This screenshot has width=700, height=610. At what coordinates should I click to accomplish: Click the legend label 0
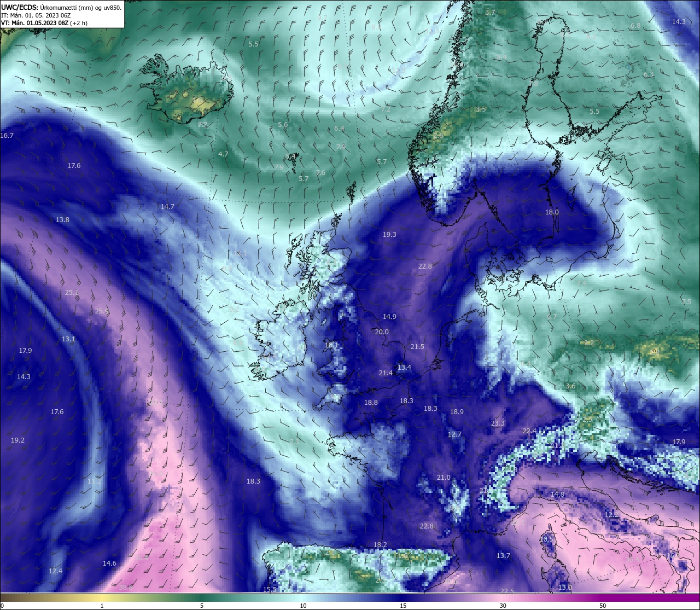point(3,606)
